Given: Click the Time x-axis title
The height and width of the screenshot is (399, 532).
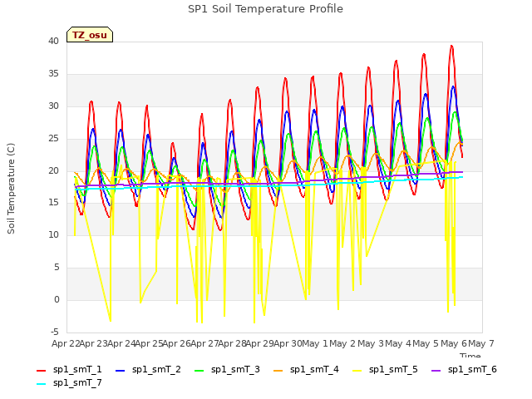Looking at the screenshot, I should coord(470,356).
